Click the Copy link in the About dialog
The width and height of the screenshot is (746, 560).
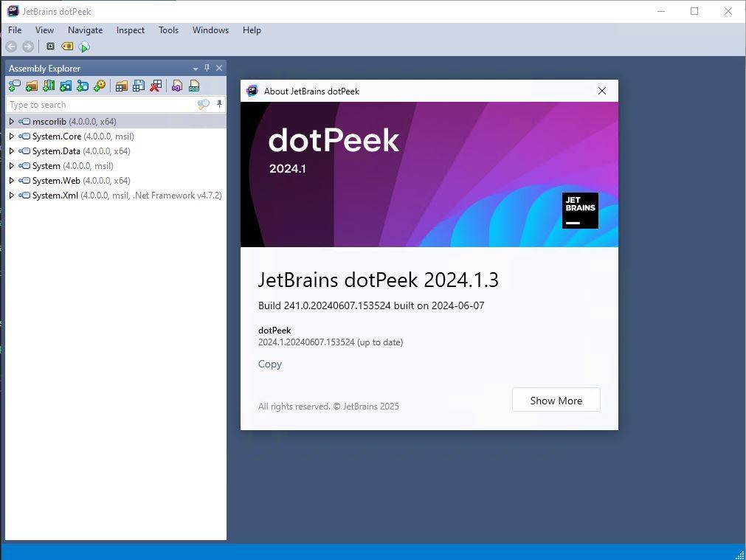(x=270, y=364)
